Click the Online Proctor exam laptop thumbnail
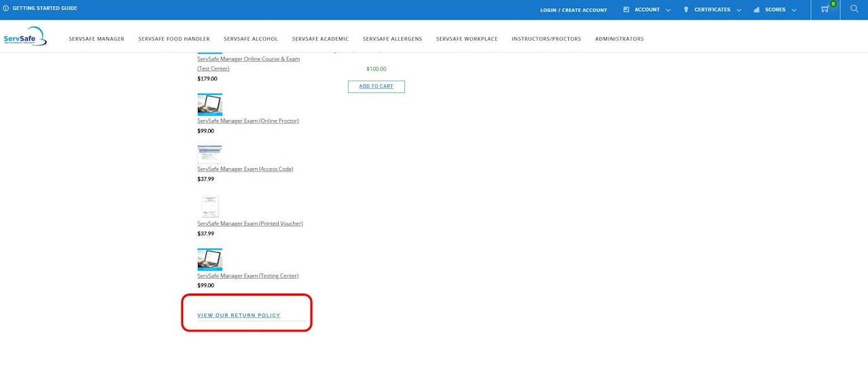 [210, 104]
